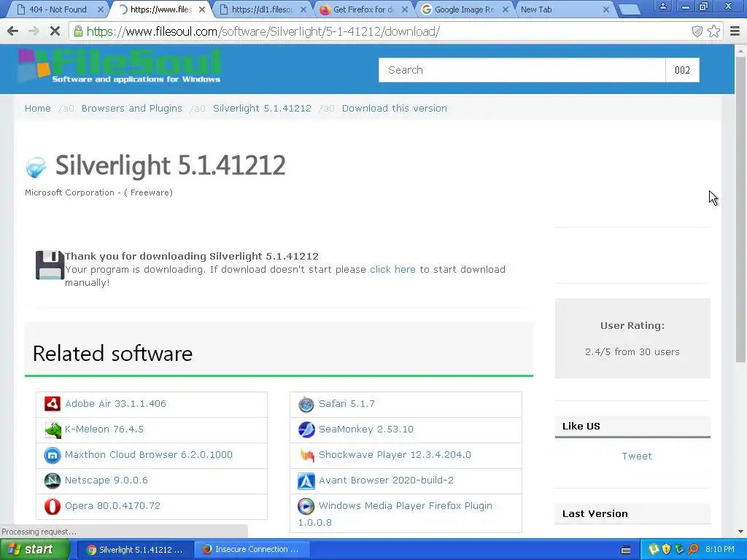Viewport: 747px width, 560px height.
Task: Click the shield icon in the address bar
Action: tap(697, 31)
